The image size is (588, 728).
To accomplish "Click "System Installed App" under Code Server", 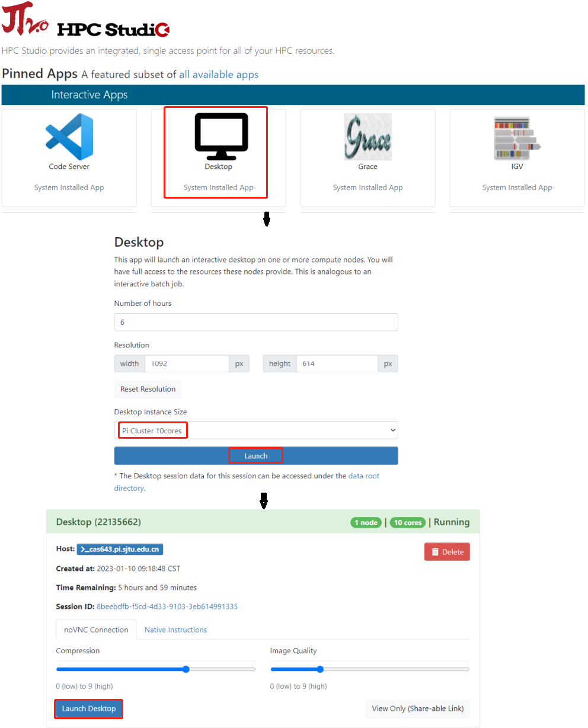I will 69,187.
